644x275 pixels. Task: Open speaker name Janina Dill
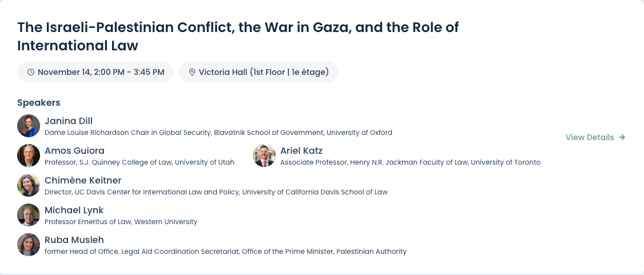click(x=69, y=121)
